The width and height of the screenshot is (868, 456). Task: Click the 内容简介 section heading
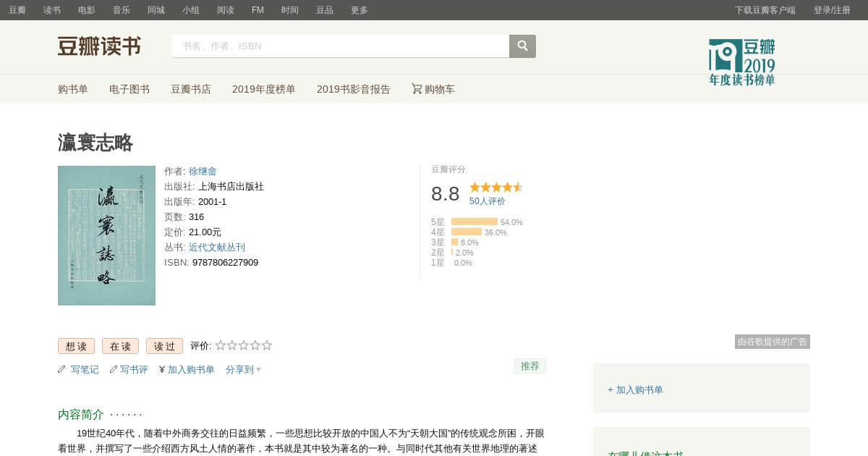click(81, 415)
